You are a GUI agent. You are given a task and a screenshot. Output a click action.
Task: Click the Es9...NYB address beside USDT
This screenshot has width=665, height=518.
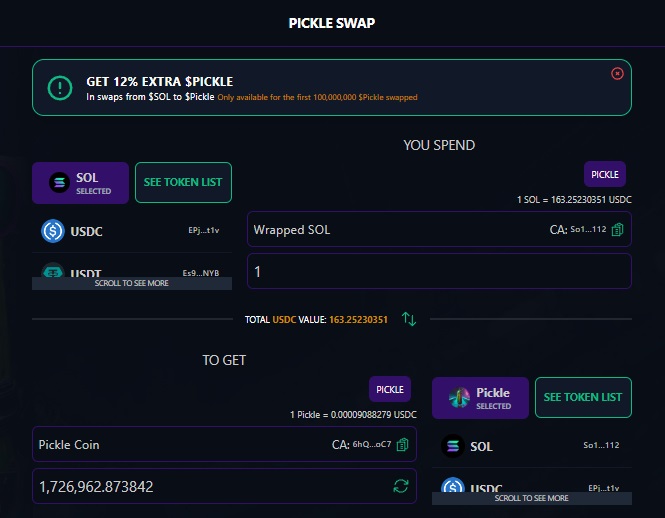tap(201, 273)
